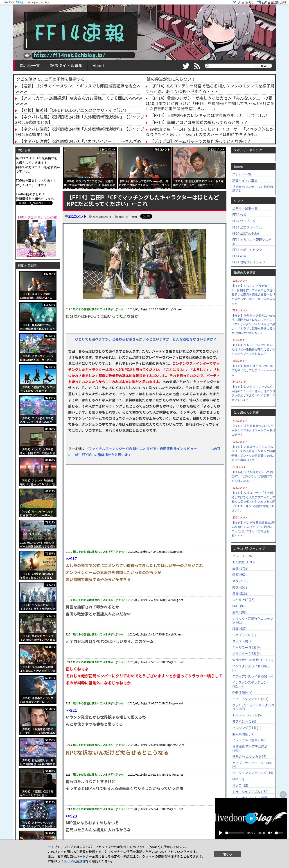
Task: Follow @FF14_sokuhou via the X button
Action: 34,203
